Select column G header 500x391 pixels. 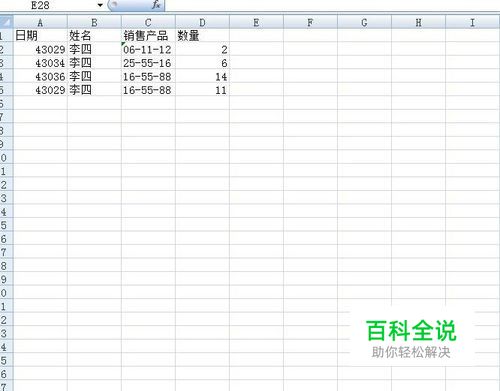(364, 23)
